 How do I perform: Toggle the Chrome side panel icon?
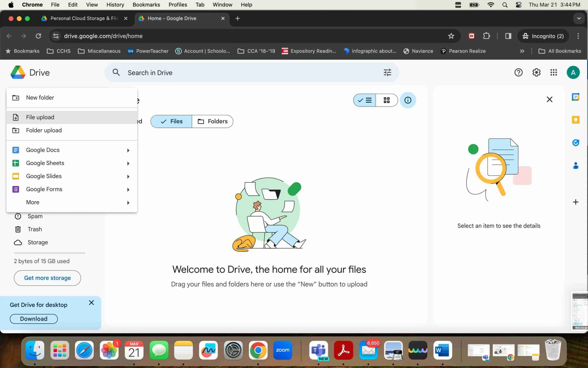coord(508,36)
